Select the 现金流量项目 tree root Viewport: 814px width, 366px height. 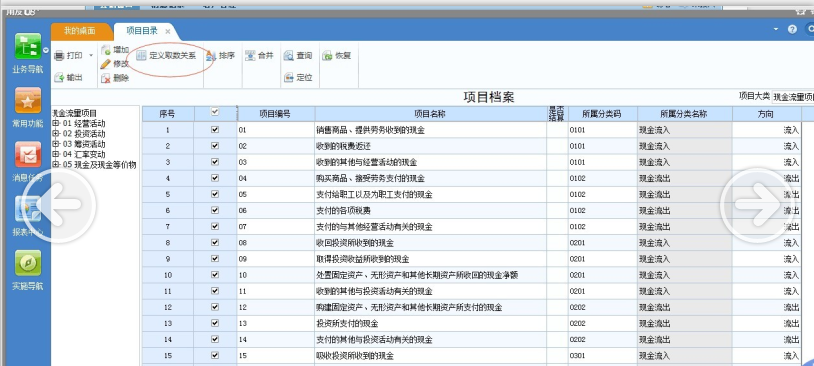[x=75, y=113]
